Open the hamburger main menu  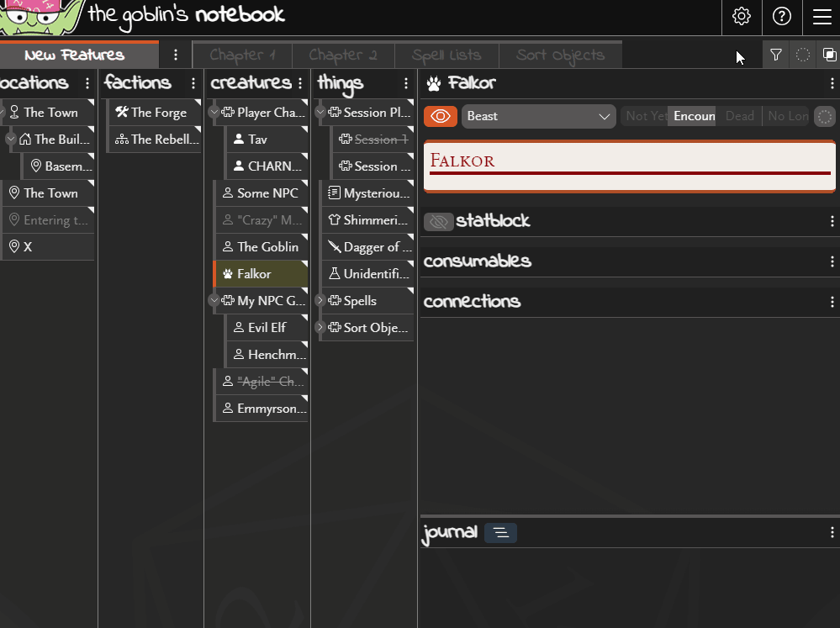tap(822, 17)
